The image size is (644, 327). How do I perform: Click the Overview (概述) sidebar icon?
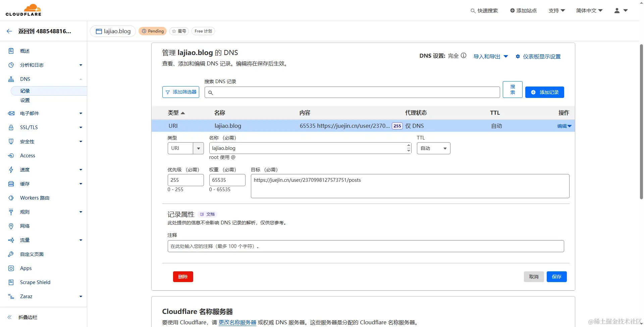click(x=11, y=51)
